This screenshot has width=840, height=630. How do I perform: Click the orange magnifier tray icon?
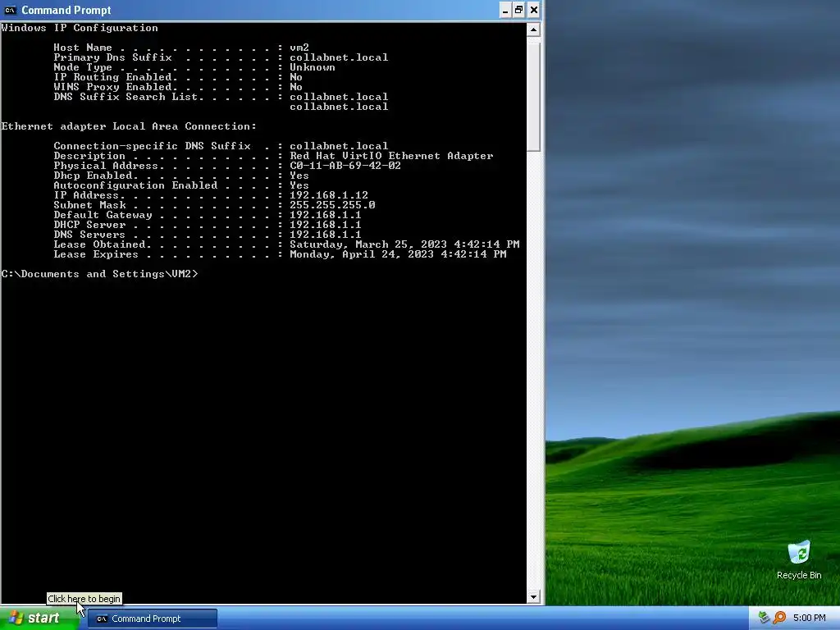[779, 619]
